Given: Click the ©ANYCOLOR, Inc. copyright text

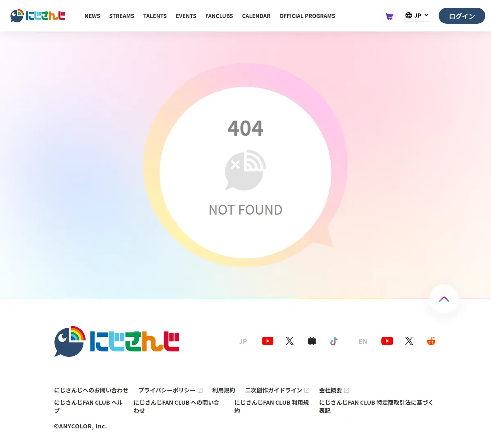Looking at the screenshot, I should click(81, 426).
